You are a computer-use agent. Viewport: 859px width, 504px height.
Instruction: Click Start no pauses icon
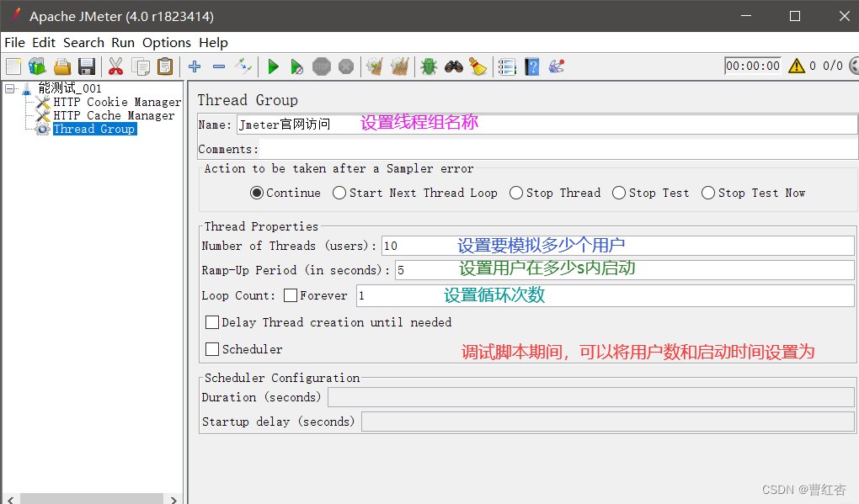[297, 66]
